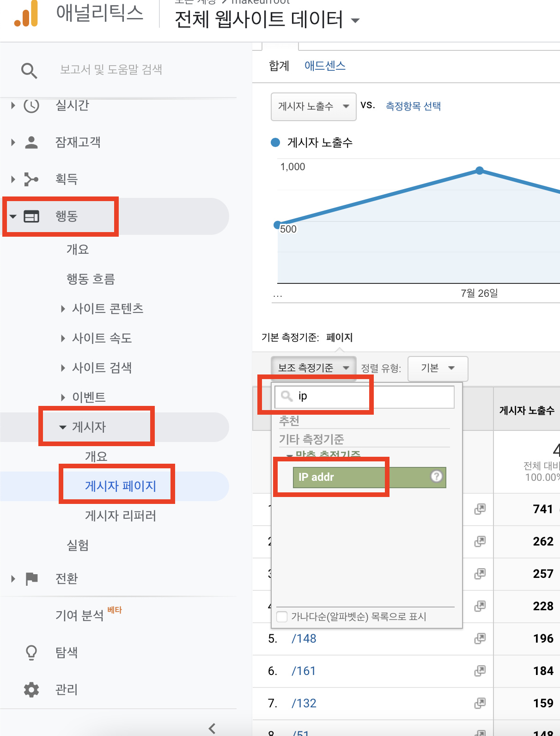Open the /148 page link
This screenshot has width=560, height=736.
[x=304, y=638]
